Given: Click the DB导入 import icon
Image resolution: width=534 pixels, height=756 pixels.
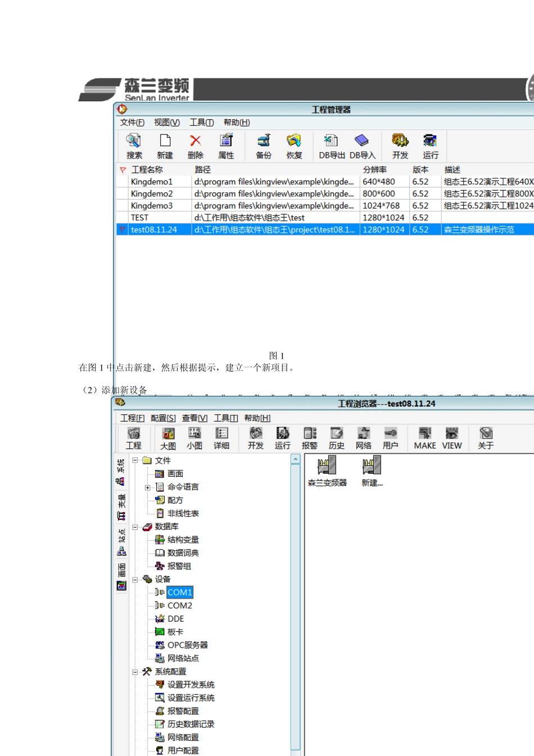Looking at the screenshot, I should [362, 146].
